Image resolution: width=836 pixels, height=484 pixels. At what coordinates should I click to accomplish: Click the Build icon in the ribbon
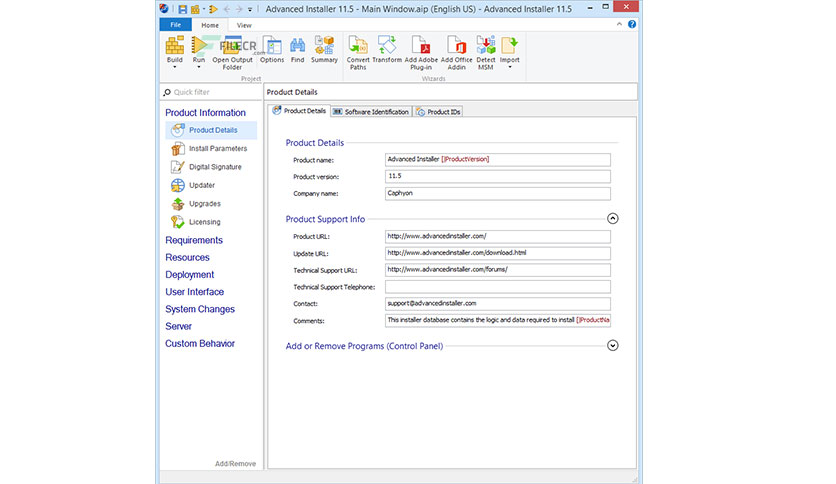tap(174, 45)
